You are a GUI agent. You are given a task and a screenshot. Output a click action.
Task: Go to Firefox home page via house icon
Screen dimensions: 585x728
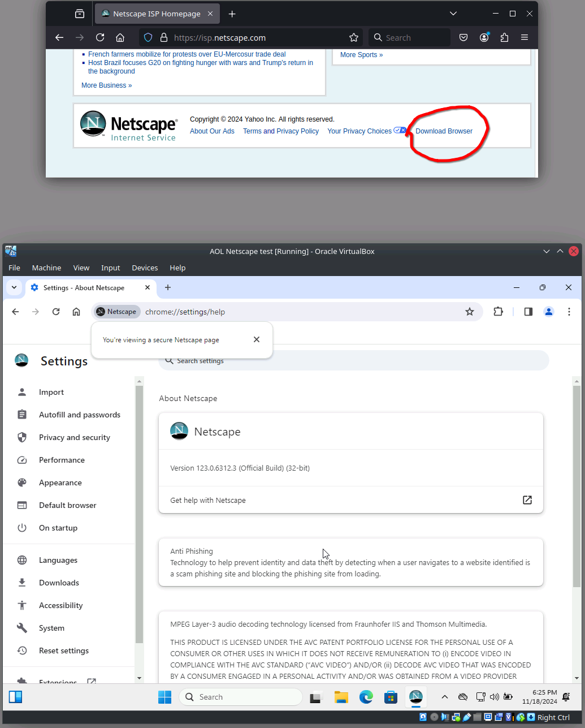[120, 38]
